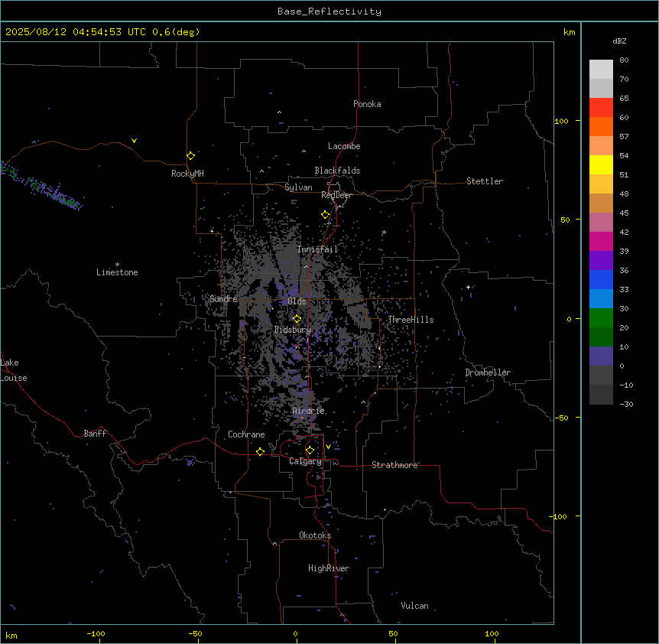
Task: Click the yellow V marker northwest of RockyMH
Action: point(134,141)
